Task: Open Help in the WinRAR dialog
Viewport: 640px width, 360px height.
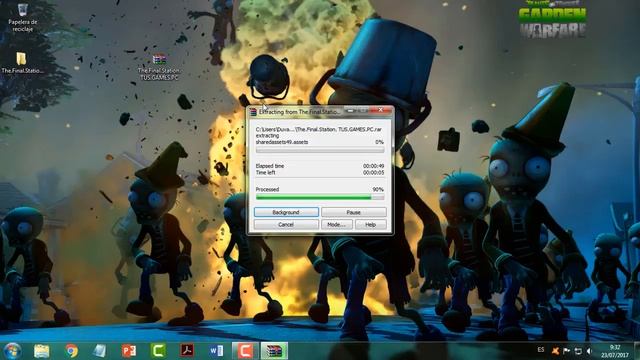Action: pyautogui.click(x=371, y=224)
